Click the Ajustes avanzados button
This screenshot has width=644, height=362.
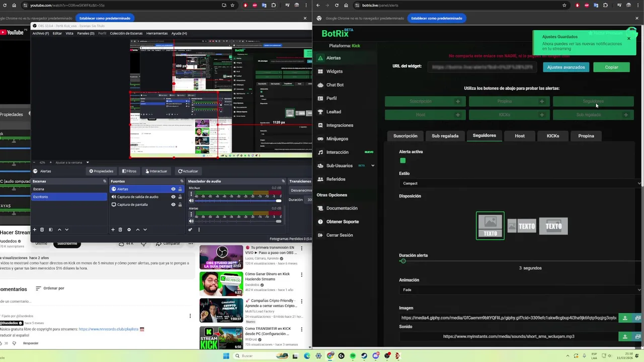[566, 67]
